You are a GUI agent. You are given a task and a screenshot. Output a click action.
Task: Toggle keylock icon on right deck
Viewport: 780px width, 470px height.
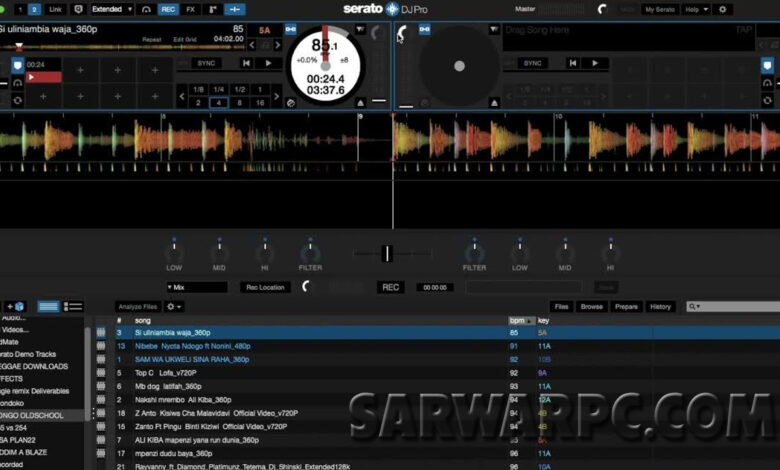(x=424, y=29)
